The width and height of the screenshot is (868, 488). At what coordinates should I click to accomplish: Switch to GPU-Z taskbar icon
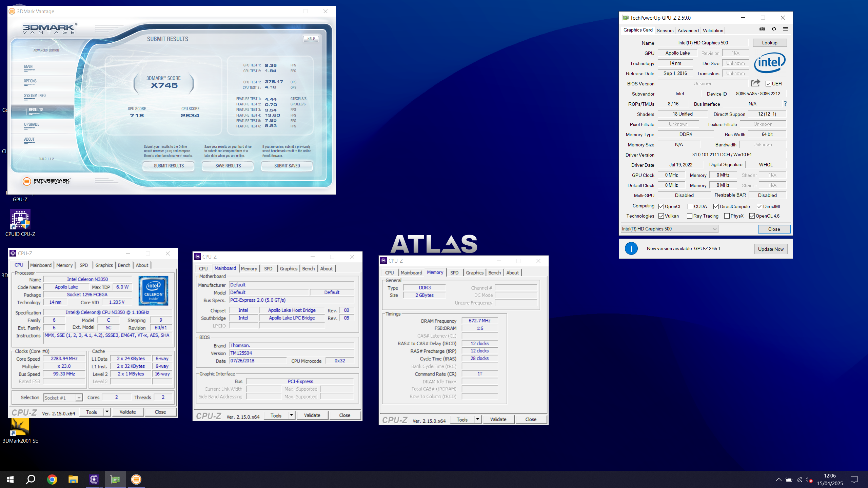point(115,479)
